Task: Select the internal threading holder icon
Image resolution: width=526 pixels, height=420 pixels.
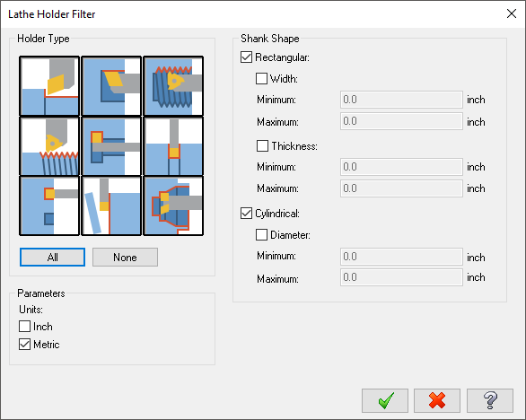Action: click(173, 86)
